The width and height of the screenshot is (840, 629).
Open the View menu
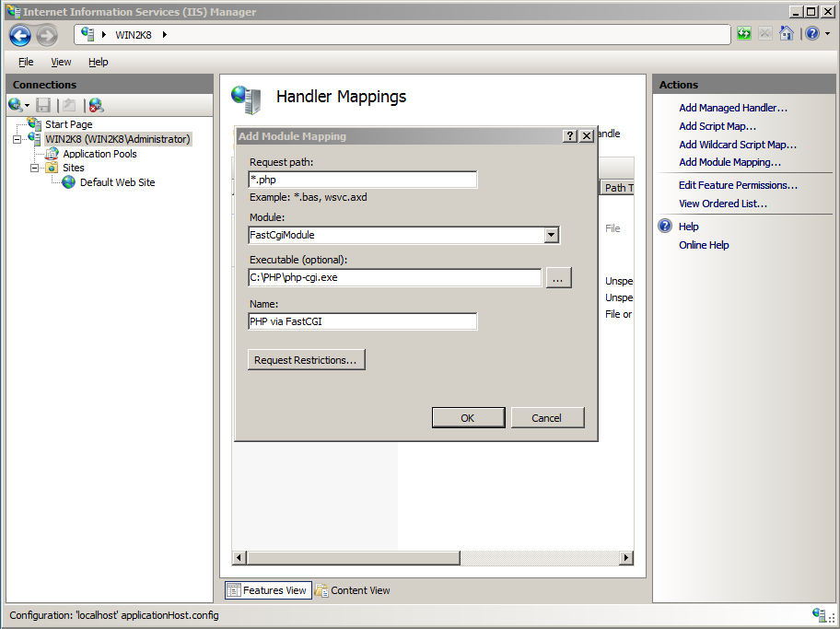(x=61, y=62)
